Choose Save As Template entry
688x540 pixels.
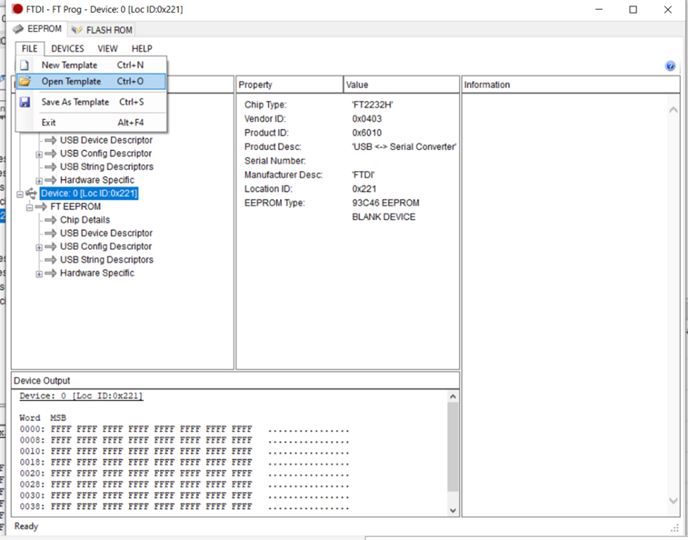(91, 102)
